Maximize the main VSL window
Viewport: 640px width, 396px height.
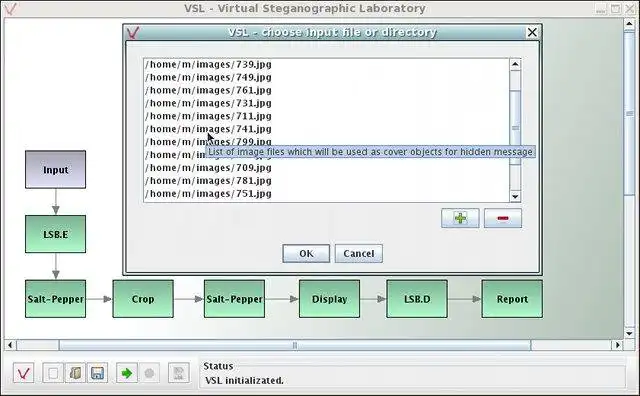[x=616, y=9]
